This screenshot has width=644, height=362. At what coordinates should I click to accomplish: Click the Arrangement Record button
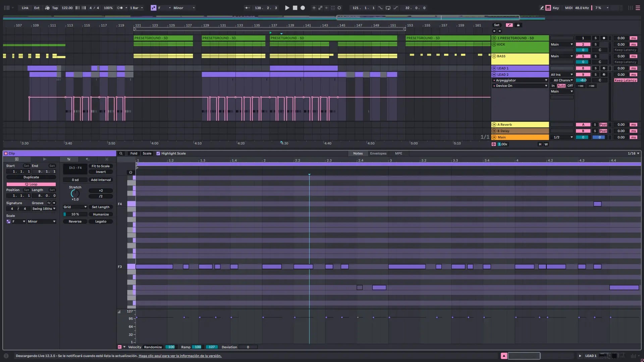pos(303,8)
